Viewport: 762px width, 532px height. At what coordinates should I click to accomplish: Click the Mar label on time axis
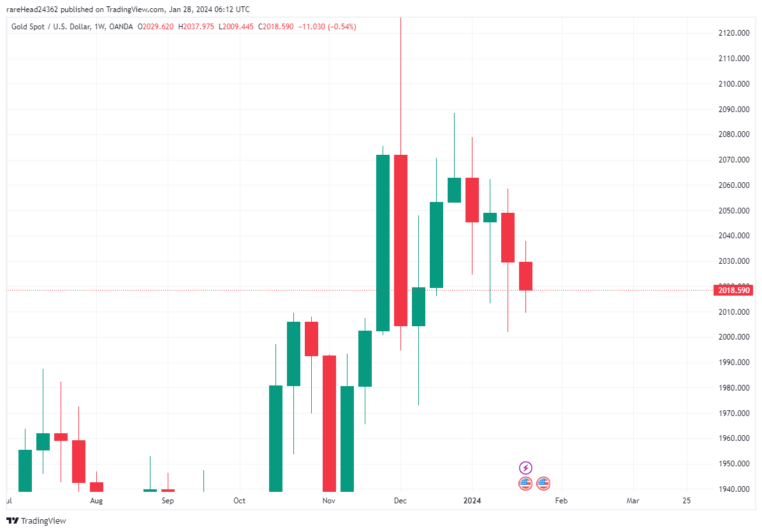click(633, 501)
